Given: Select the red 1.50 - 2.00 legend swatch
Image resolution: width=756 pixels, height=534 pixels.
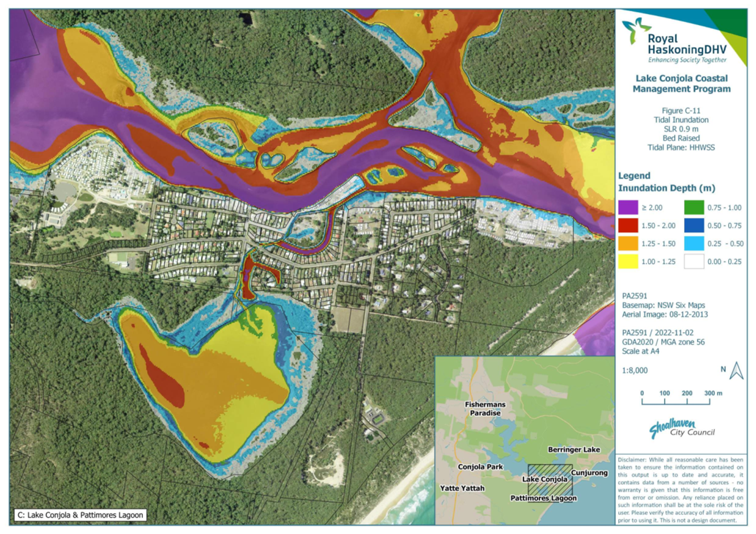Looking at the screenshot, I should tap(628, 226).
